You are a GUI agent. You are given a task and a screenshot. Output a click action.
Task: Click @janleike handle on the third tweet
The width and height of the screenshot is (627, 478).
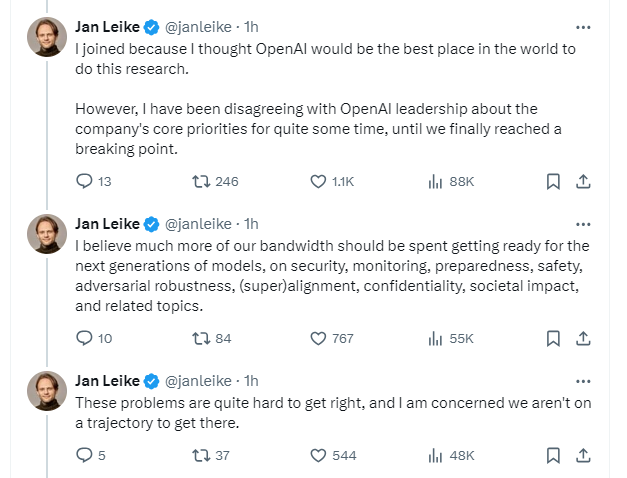click(197, 380)
